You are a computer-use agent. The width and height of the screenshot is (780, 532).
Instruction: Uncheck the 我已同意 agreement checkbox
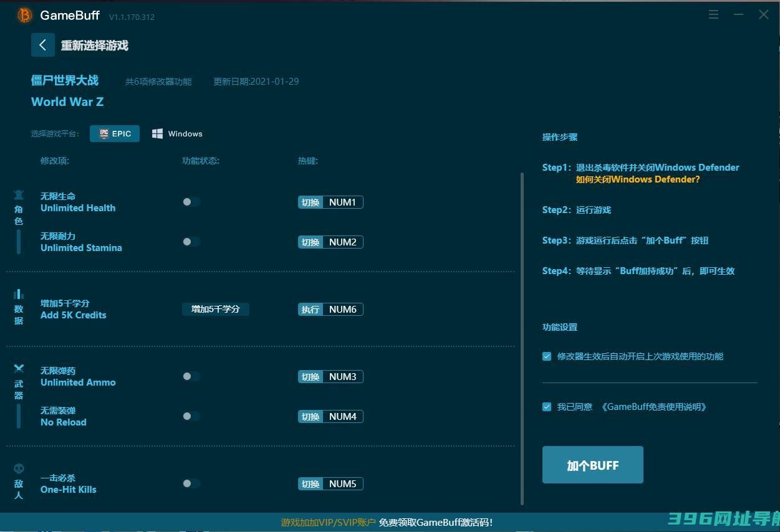pos(547,407)
